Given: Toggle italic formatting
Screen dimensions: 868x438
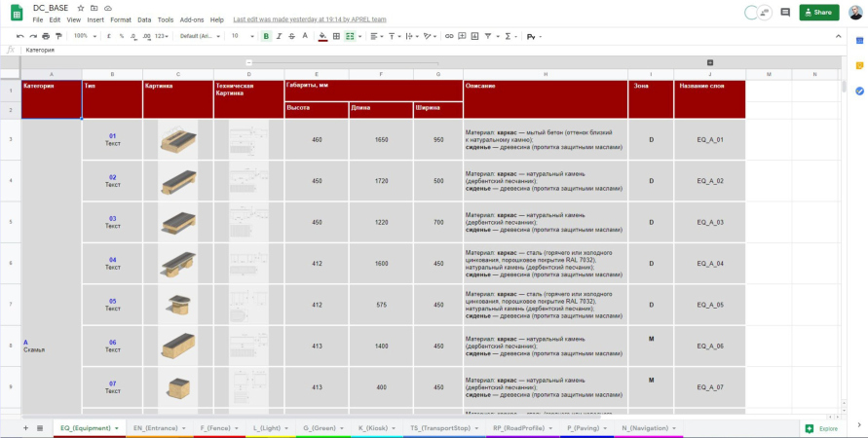Looking at the screenshot, I should click(x=279, y=36).
